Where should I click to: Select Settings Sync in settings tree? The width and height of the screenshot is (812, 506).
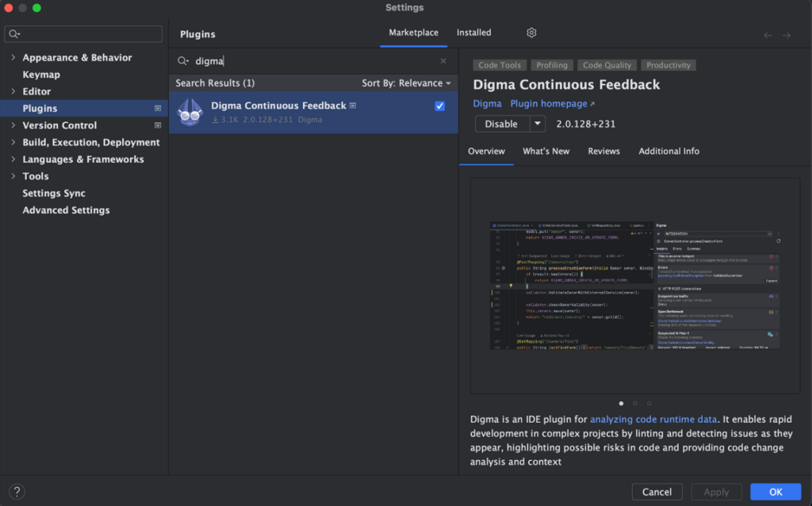click(x=54, y=194)
